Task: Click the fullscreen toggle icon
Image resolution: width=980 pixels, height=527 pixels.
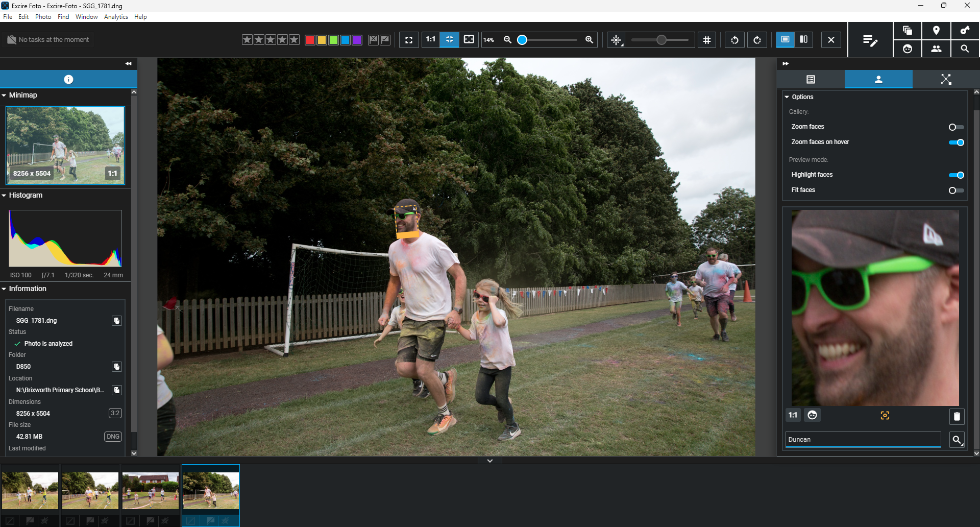Action: (409, 40)
